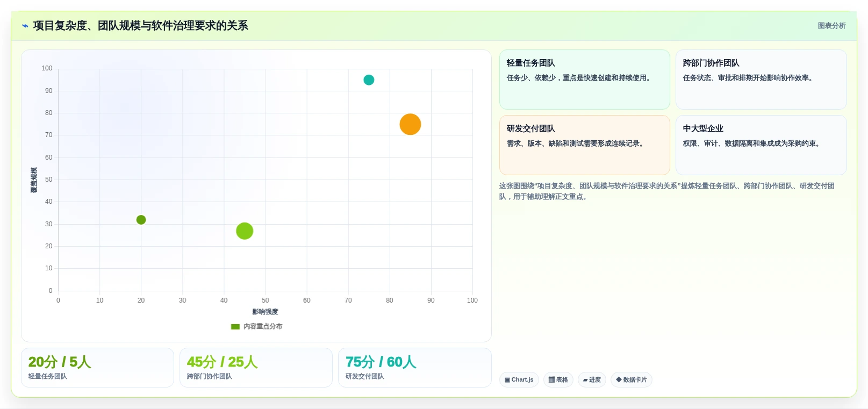The image size is (868, 409).
Task: Click the text 权限、审计、数据隔离和集成成为采购约束。
Action: [752, 143]
